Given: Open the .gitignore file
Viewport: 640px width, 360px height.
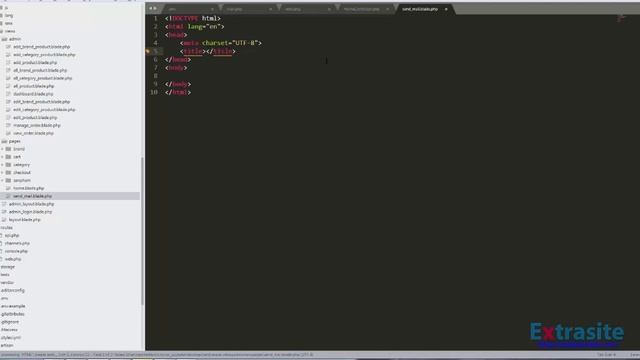Looking at the screenshot, I should click(10, 322).
